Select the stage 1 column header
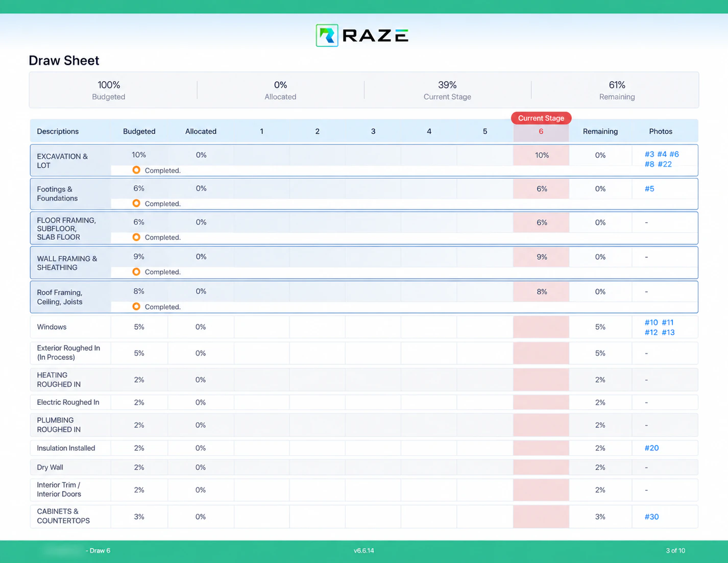Screen dimensions: 728x563 262,131
